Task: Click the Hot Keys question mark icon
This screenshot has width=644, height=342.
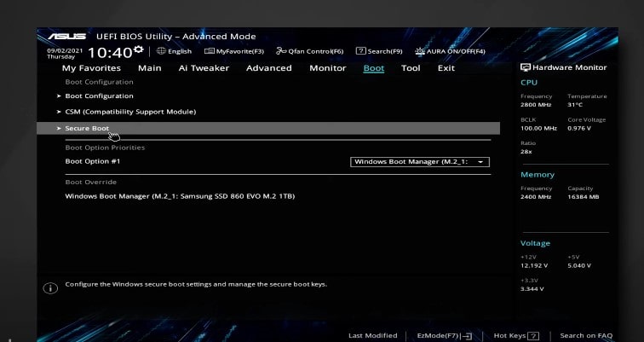Action: (x=533, y=336)
